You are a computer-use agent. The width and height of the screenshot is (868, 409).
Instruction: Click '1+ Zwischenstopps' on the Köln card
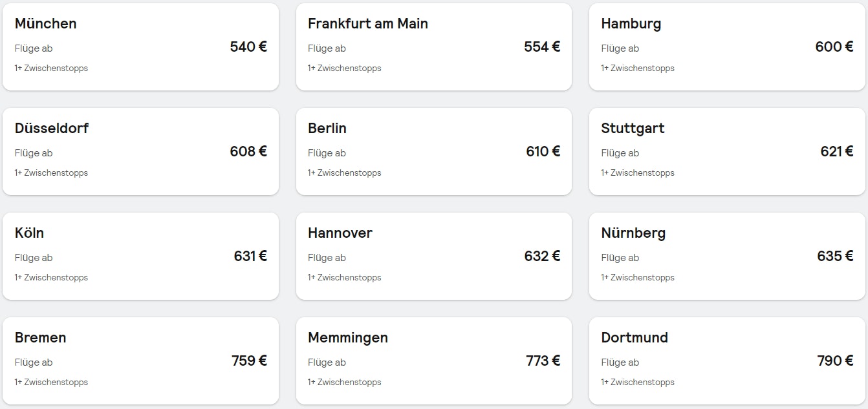tap(50, 277)
